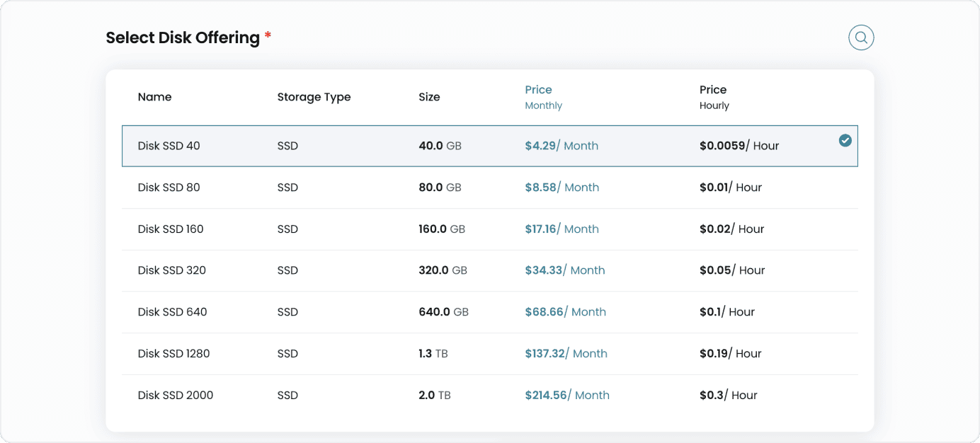Click the checkmark on Disk SSD 40
Image resolution: width=980 pixels, height=443 pixels.
pyautogui.click(x=845, y=140)
